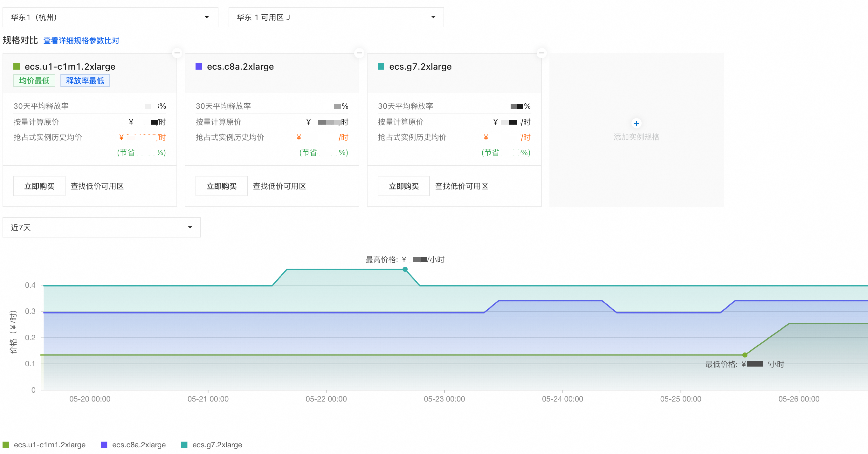Open 查找低价可用区 under ecs.c8a.2xlarge

(x=279, y=186)
